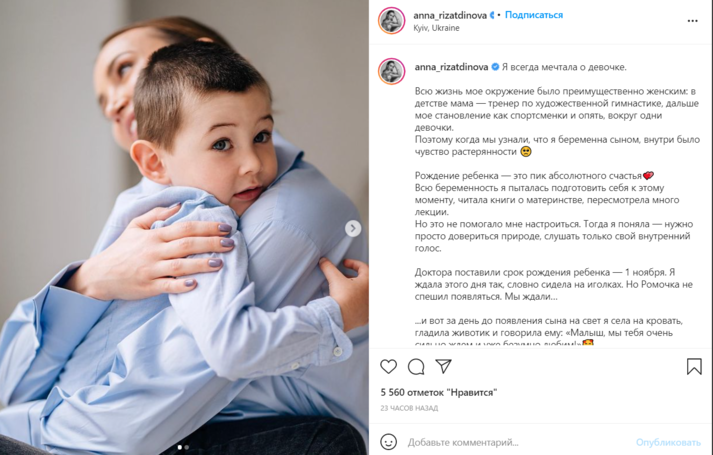Click the main post photo
The image size is (713, 455).
coord(184,227)
